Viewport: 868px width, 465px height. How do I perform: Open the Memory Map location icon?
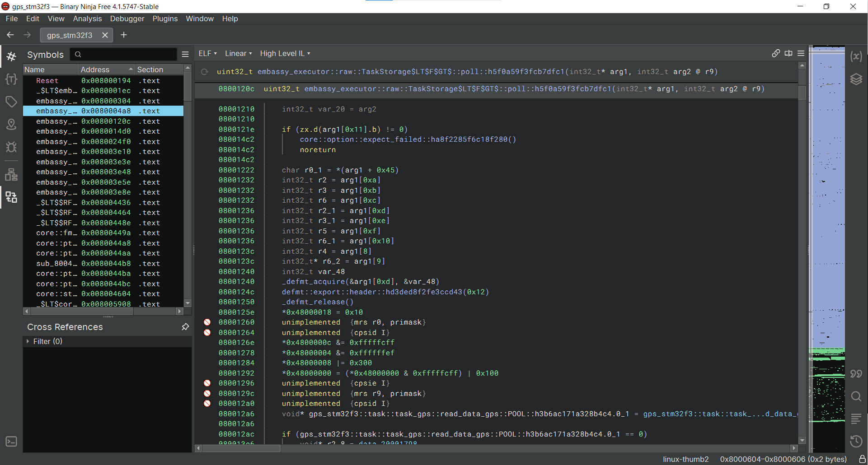(x=11, y=124)
